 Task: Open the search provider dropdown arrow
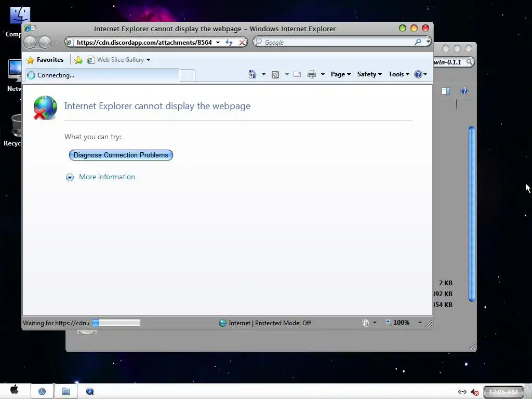(x=428, y=42)
